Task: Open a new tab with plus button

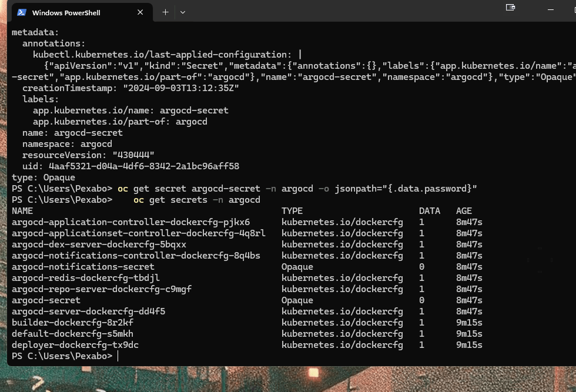Action: [165, 12]
